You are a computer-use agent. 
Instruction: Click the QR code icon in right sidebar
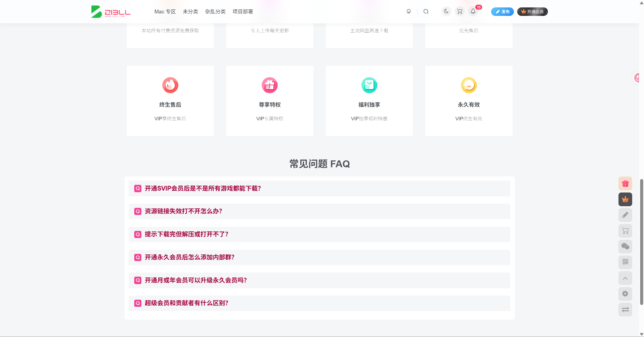(625, 262)
